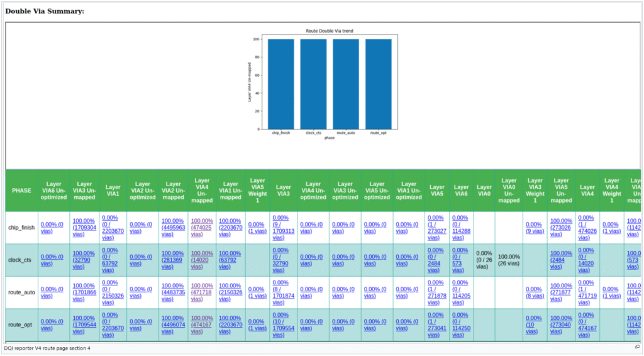
Task: Click the pop-out icon at caption right
Action: (636, 347)
